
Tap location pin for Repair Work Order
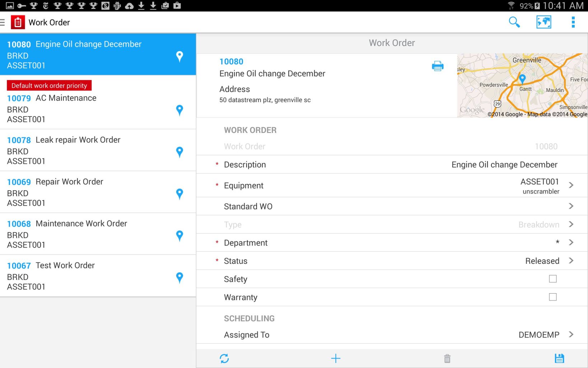pos(179,194)
